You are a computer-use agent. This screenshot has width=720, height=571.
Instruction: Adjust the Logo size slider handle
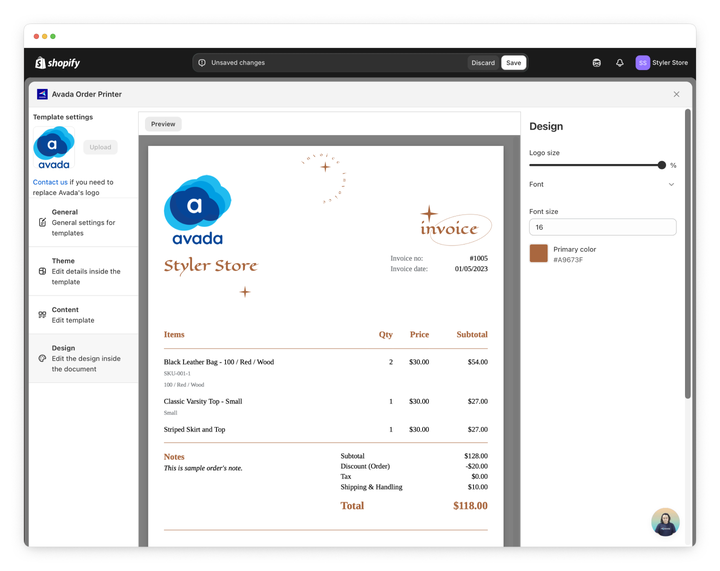pyautogui.click(x=661, y=165)
